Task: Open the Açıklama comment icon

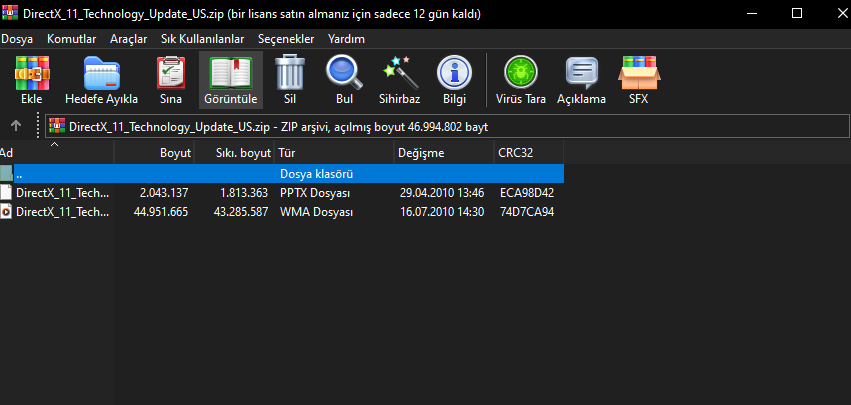Action: pos(581,72)
